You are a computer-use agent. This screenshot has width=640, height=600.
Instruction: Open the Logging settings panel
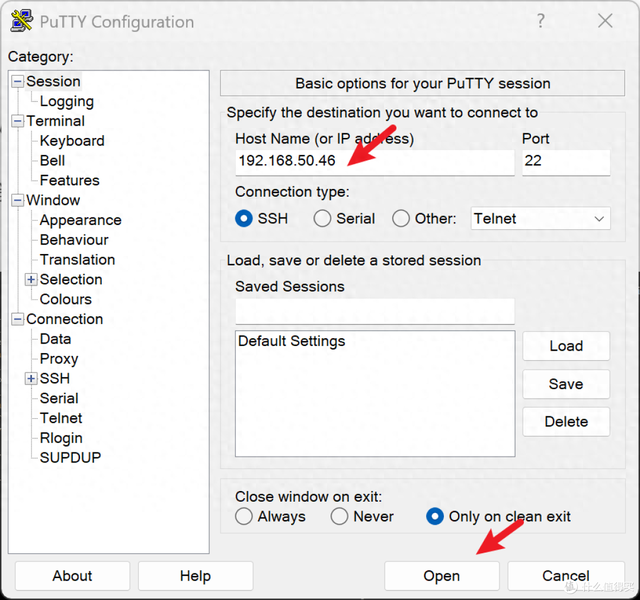tap(66, 101)
